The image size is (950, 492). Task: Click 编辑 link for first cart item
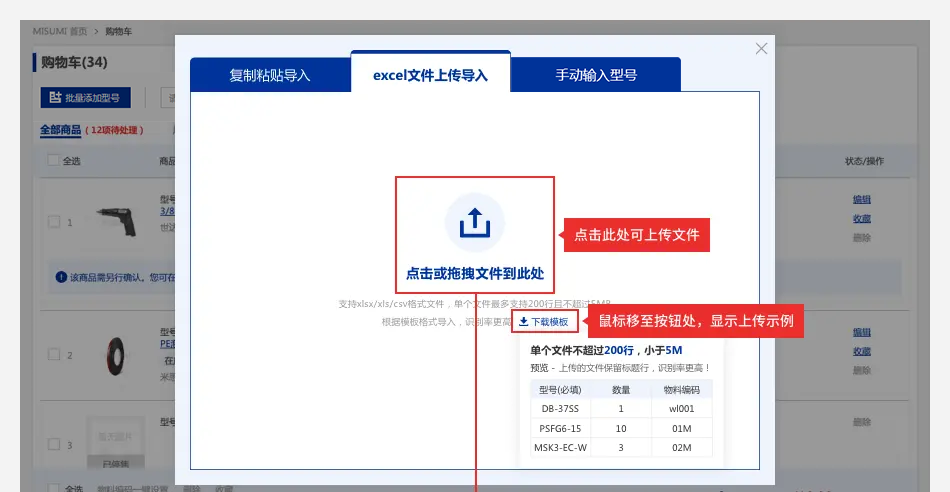(861, 199)
